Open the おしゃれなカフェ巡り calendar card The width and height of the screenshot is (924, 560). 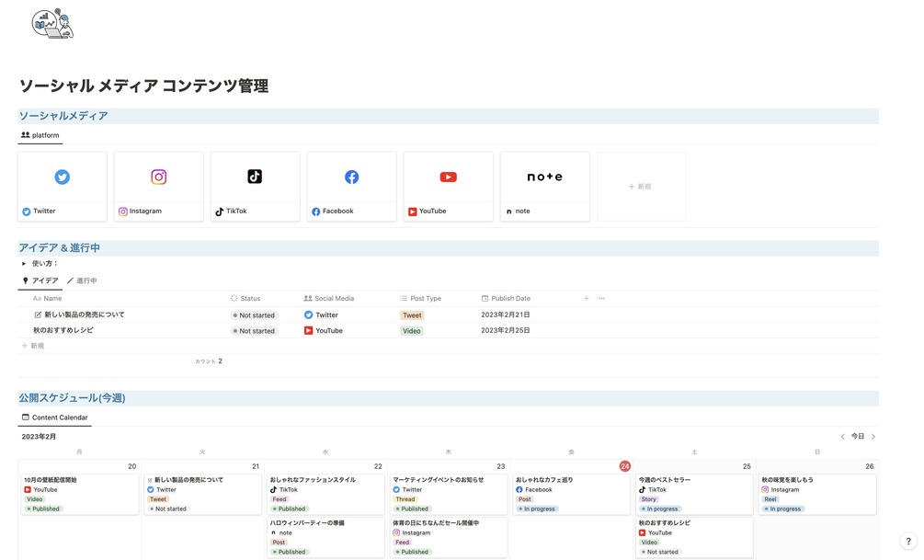pos(571,495)
